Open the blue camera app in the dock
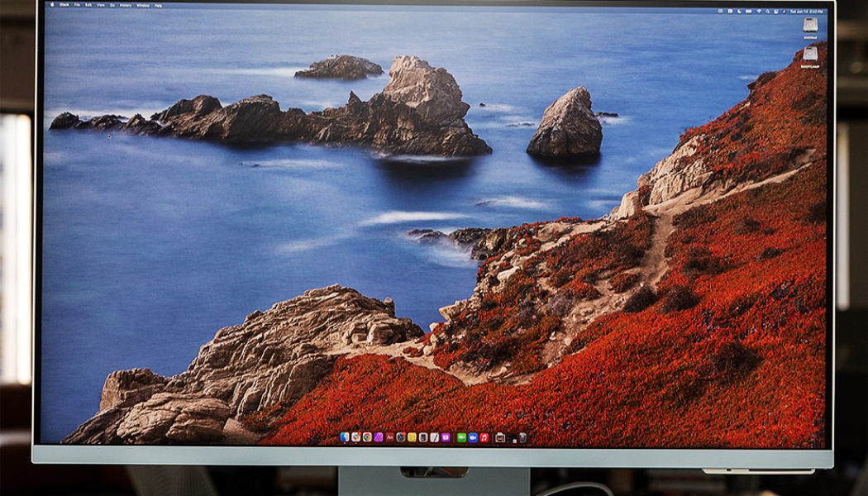The width and height of the screenshot is (868, 496). [x=471, y=438]
